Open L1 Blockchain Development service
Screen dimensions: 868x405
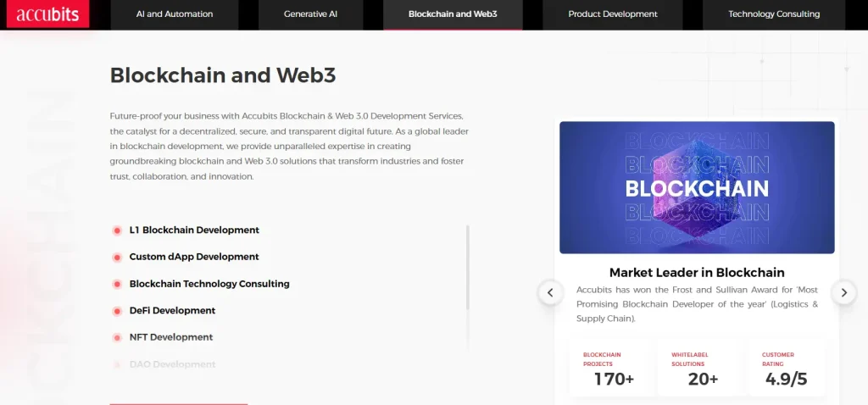click(x=194, y=230)
